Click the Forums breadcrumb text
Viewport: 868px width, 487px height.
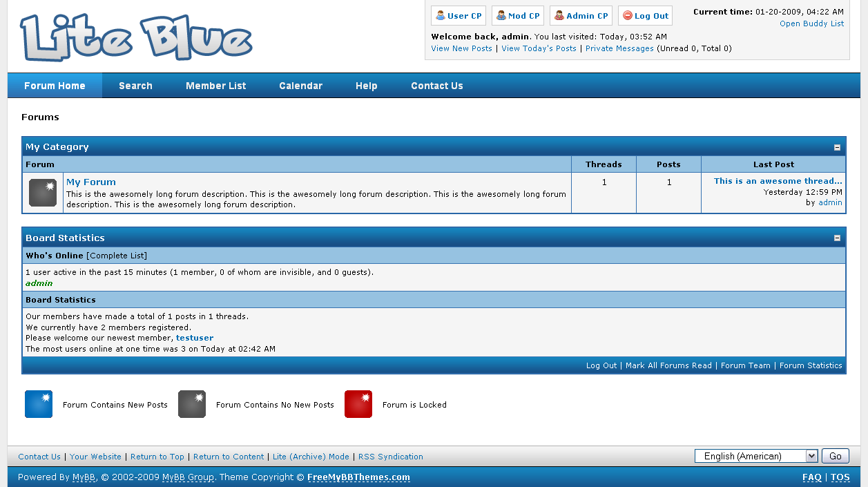[x=40, y=117]
